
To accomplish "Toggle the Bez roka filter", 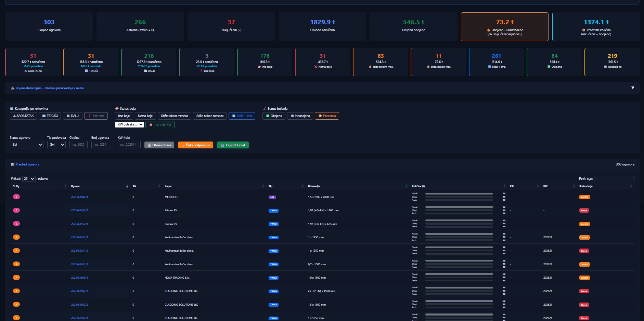I will [96, 116].
